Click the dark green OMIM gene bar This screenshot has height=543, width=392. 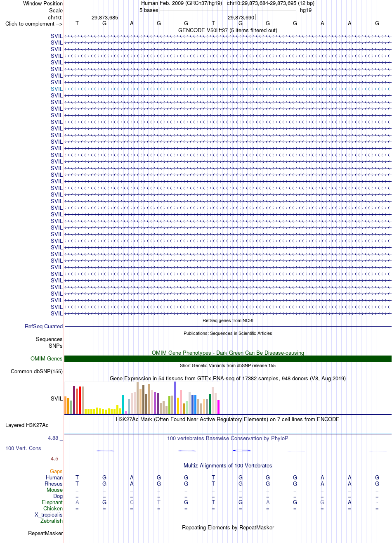[228, 358]
